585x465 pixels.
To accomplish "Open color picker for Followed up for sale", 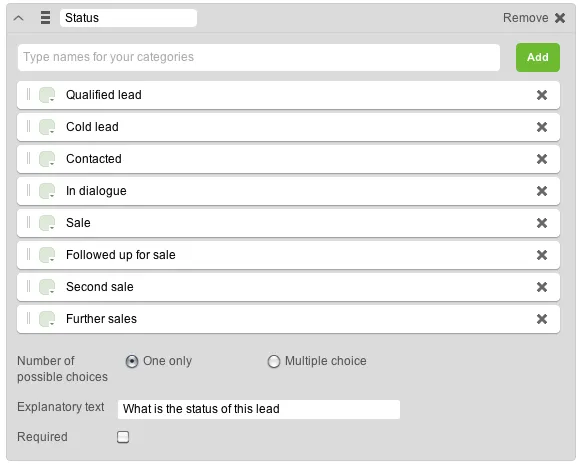I will click(47, 255).
